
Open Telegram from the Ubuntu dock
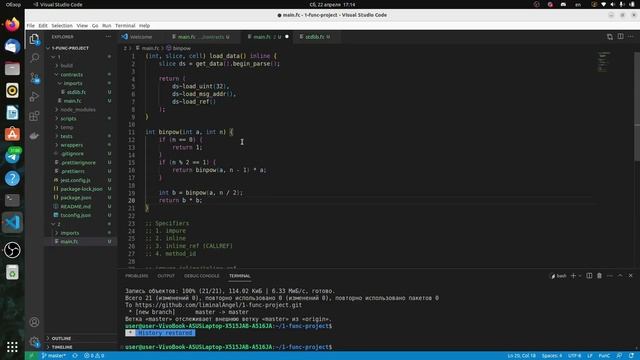point(12,156)
